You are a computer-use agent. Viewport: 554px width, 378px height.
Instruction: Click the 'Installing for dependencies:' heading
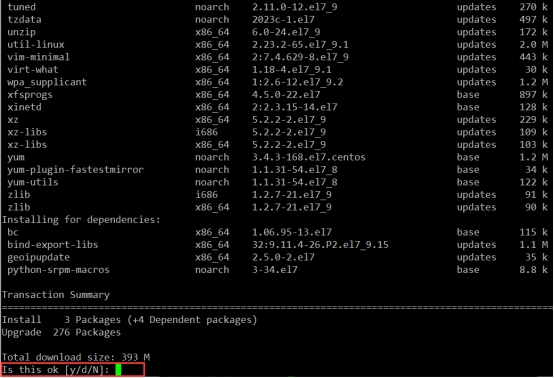coord(81,220)
